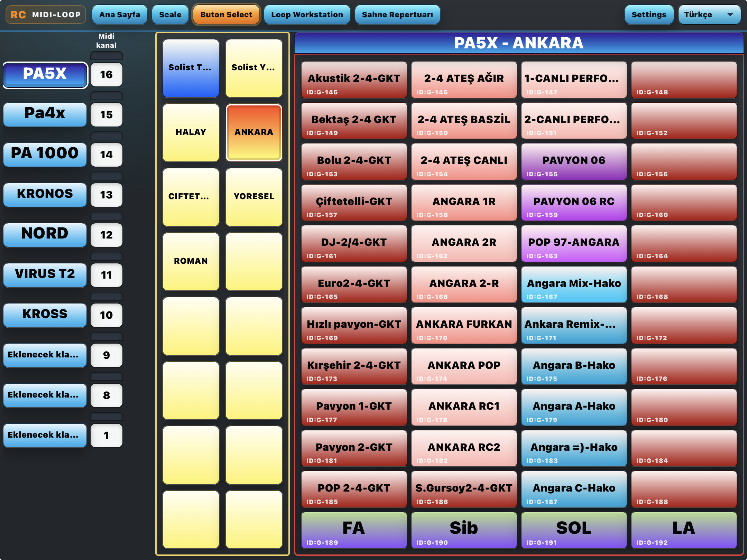
Task: Trigger Euro2-4-GKT pad
Action: coord(354,285)
